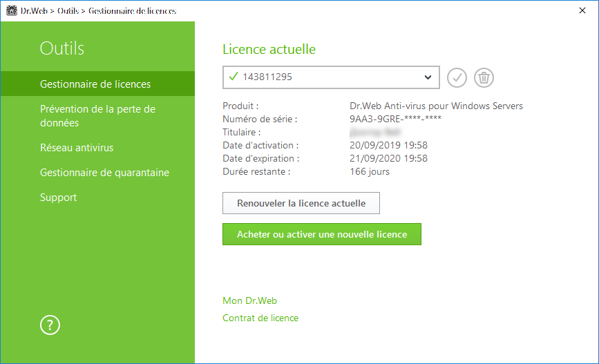
Task: Click the Durée restante label
Action: tap(256, 171)
